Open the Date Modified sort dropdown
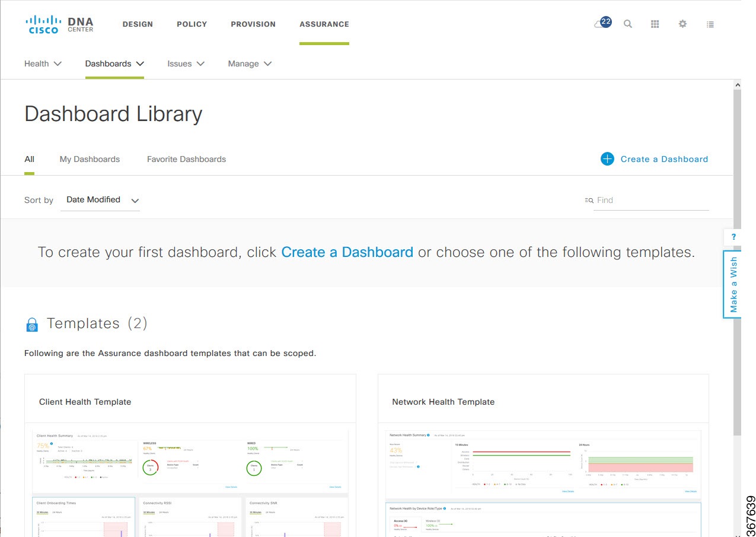 [100, 200]
